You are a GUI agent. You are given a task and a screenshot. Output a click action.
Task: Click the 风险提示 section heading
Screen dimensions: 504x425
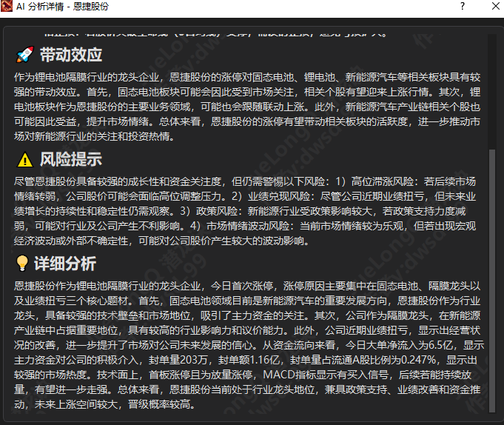71,159
